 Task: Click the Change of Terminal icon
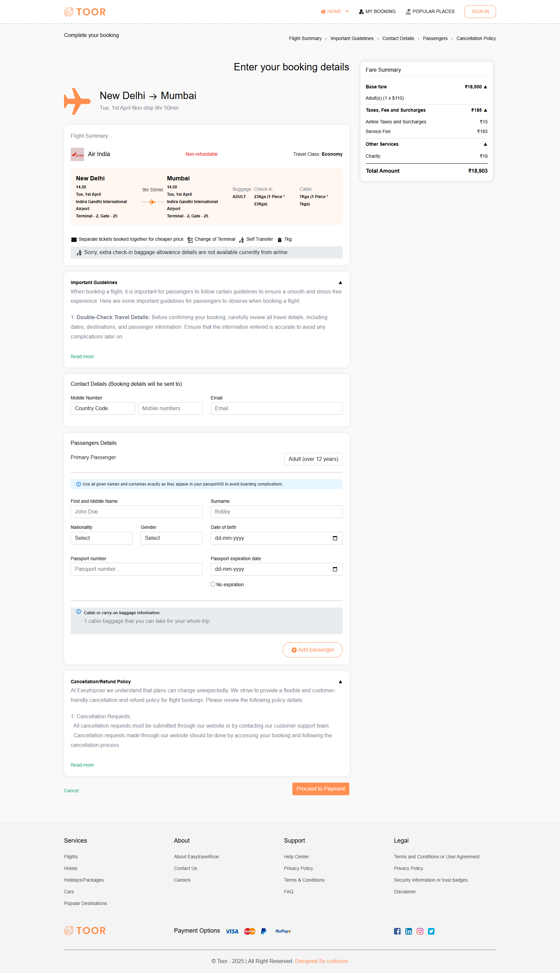tap(190, 240)
